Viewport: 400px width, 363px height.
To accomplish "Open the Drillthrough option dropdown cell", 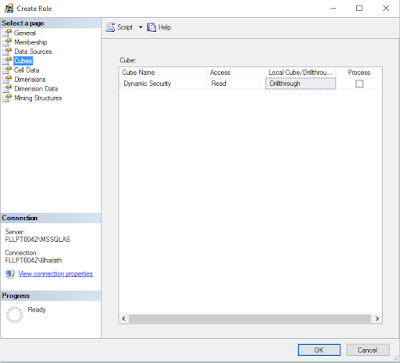I will [300, 84].
